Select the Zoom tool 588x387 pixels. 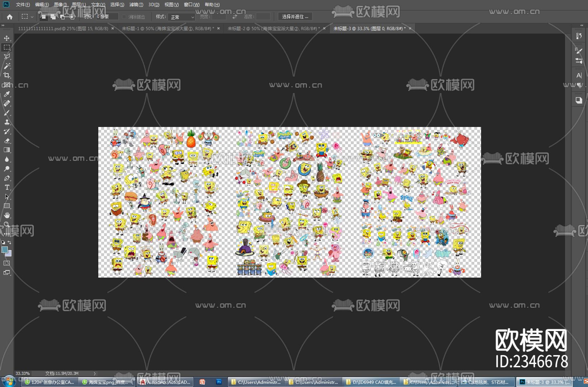click(7, 225)
